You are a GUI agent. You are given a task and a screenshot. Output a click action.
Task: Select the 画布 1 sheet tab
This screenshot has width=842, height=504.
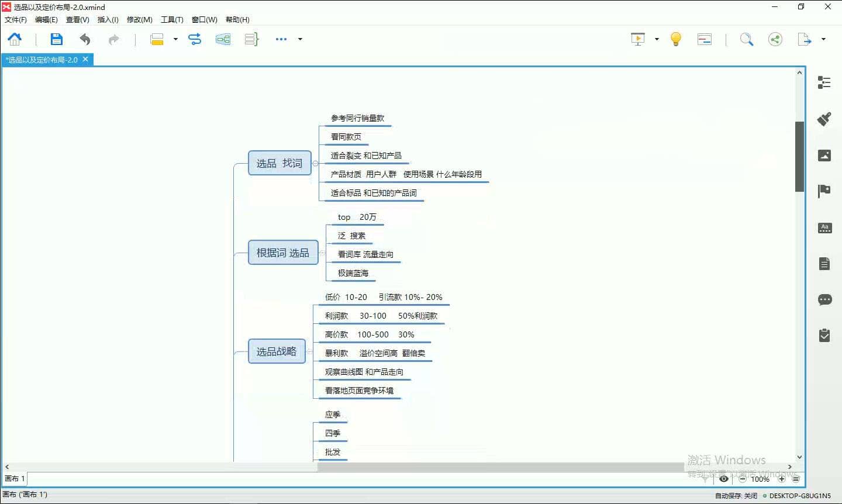coord(15,478)
